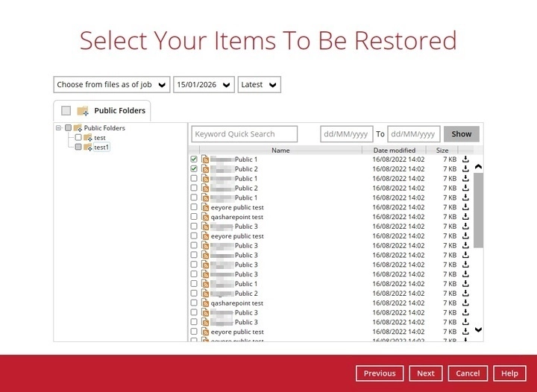Go back with the Previous button
This screenshot has width=537, height=392.
click(380, 373)
